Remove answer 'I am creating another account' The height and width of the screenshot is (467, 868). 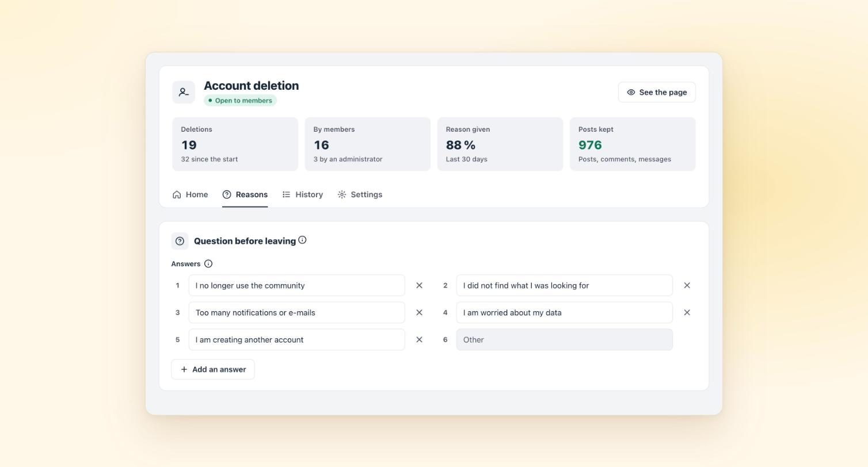point(419,340)
